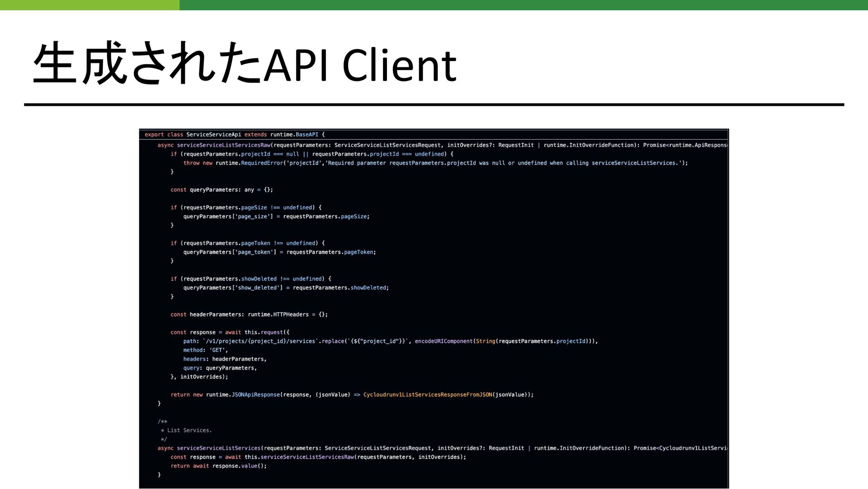Click the return await response.value() line
Viewport: 868px width, 489px height.
click(218, 466)
